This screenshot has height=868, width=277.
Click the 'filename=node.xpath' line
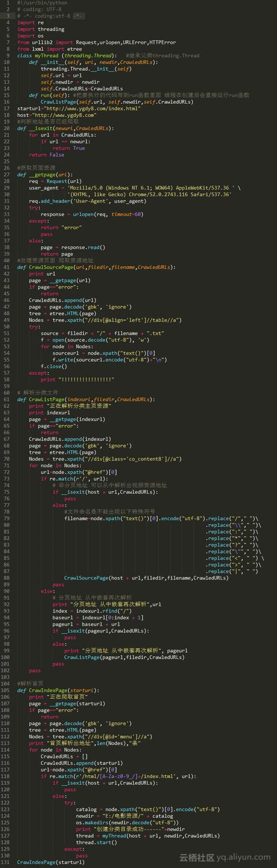tap(162, 518)
